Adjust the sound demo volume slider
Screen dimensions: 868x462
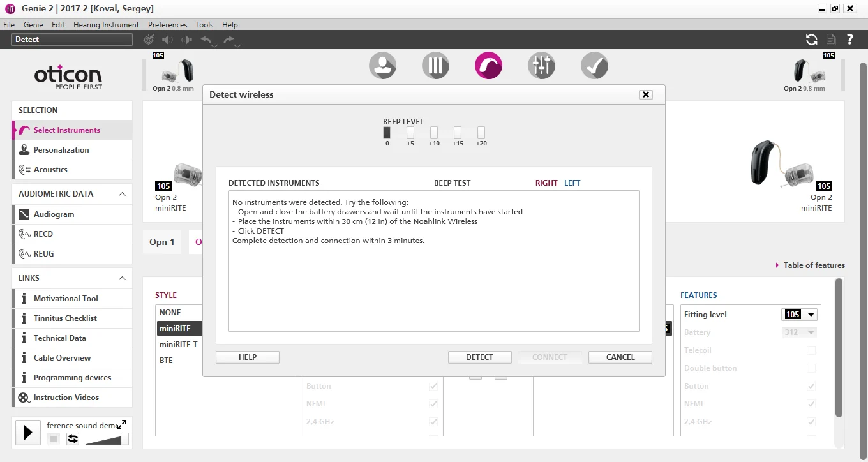point(107,439)
